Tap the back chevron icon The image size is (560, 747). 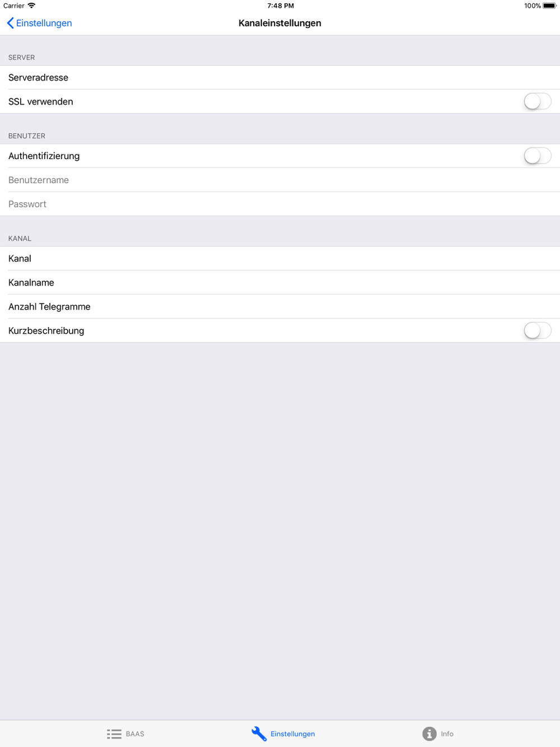[10, 23]
